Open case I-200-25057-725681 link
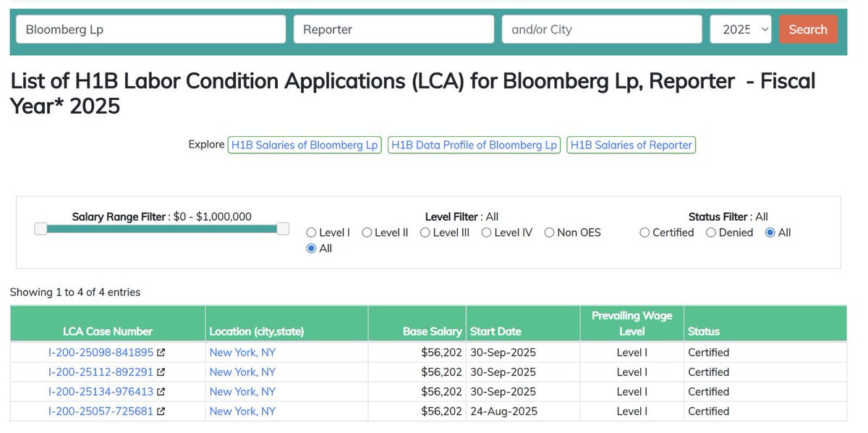Image resolution: width=868 pixels, height=433 pixels. 101,411
